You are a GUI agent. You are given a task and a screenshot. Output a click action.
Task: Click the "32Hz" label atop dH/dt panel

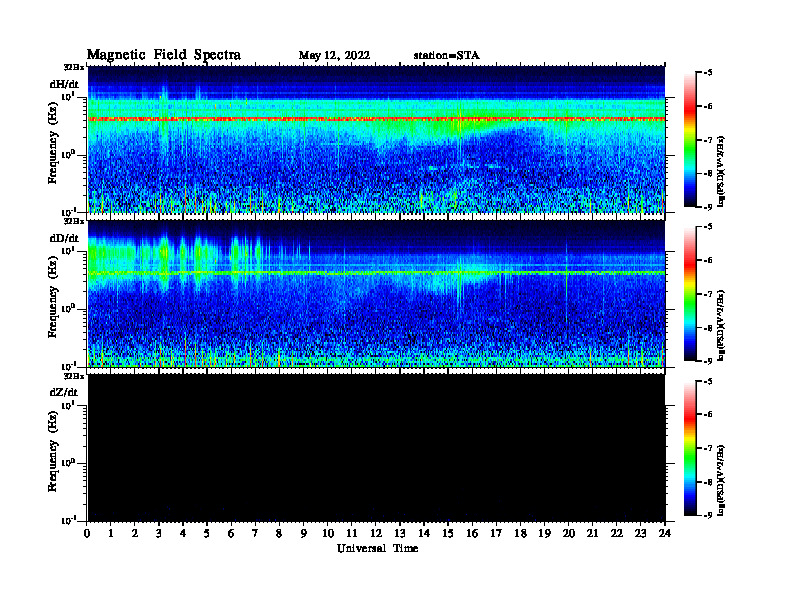73,67
